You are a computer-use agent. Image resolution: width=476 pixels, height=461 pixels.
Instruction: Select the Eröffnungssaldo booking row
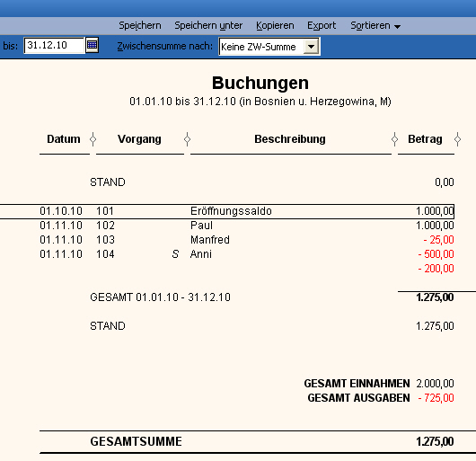point(227,211)
